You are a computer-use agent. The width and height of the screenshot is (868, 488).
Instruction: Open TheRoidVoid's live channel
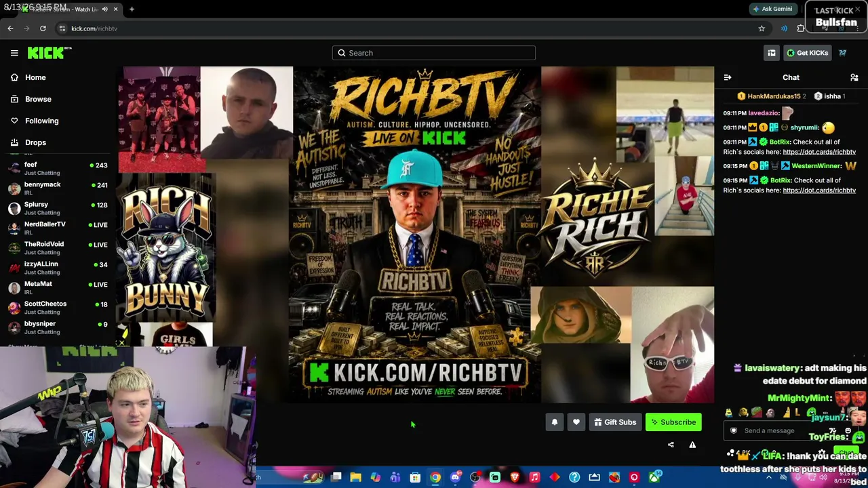click(58, 248)
